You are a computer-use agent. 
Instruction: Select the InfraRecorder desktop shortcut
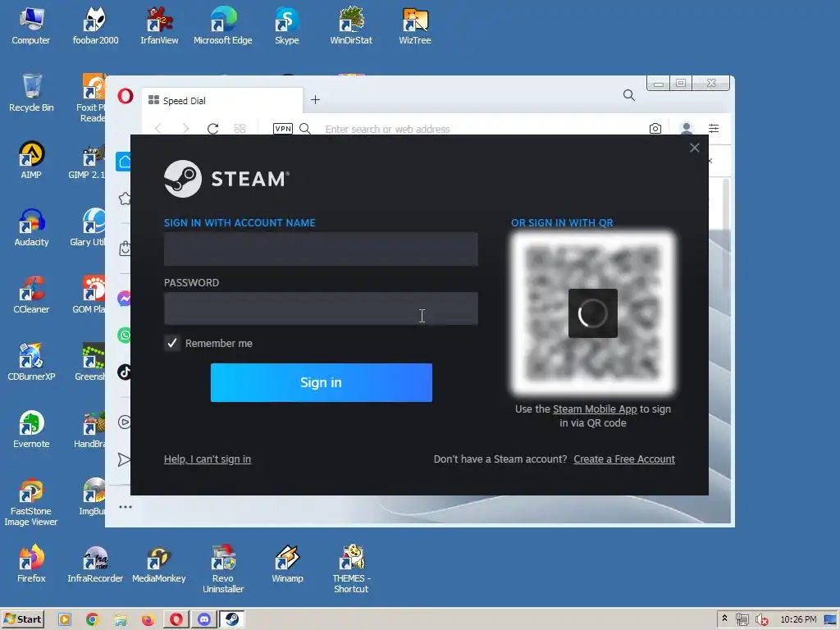pyautogui.click(x=95, y=564)
